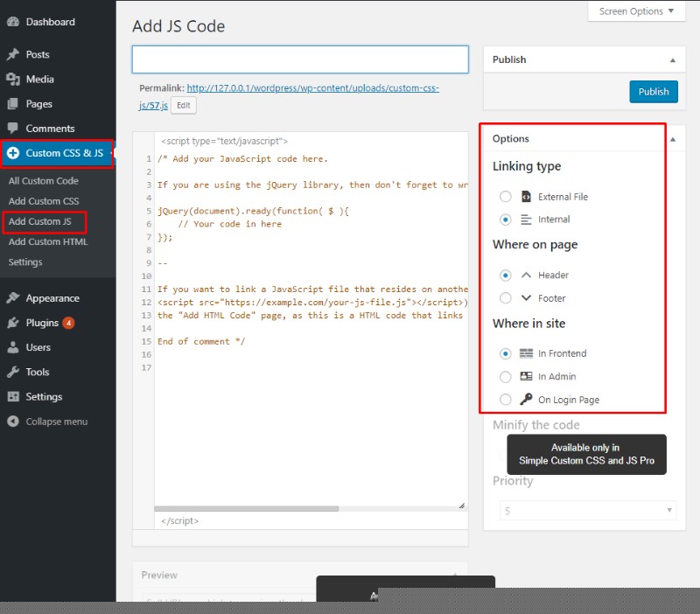The image size is (700, 614).
Task: Click the Plugins update count badge
Action: click(x=68, y=323)
